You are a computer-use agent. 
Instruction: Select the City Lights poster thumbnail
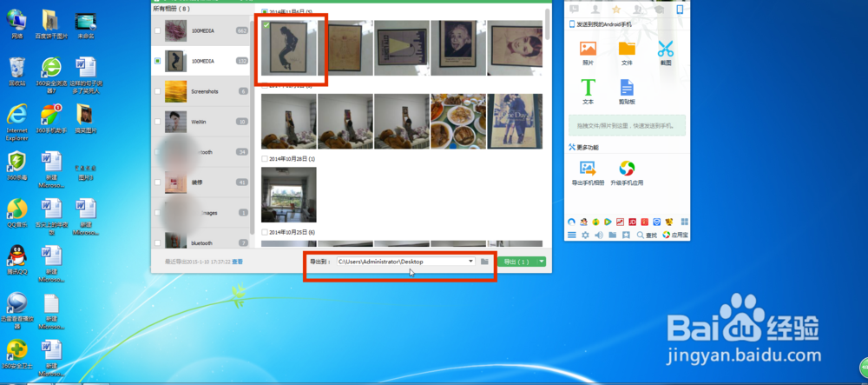[x=401, y=48]
